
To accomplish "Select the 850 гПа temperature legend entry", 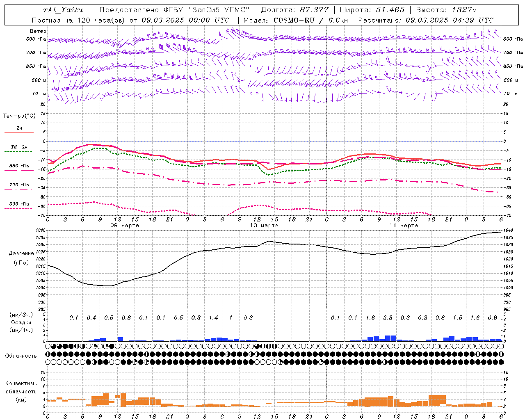I will coord(19,166).
